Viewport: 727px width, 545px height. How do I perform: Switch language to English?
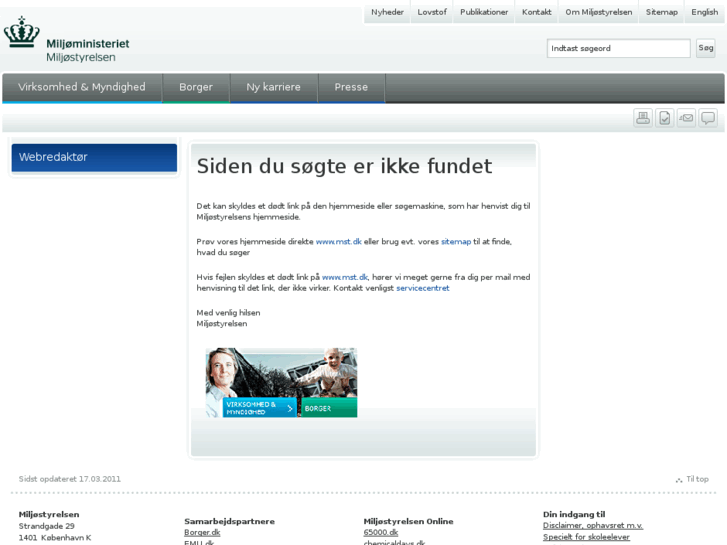coord(704,12)
